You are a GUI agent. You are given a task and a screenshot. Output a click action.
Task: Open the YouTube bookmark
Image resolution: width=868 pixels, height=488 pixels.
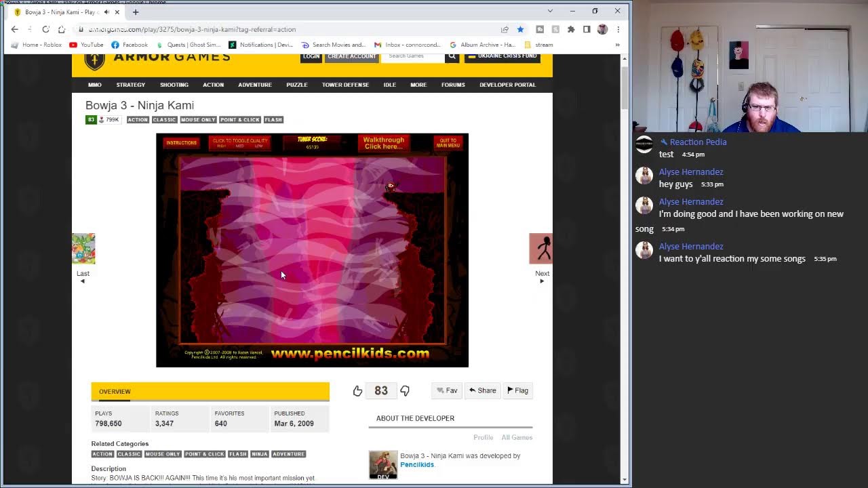point(86,45)
